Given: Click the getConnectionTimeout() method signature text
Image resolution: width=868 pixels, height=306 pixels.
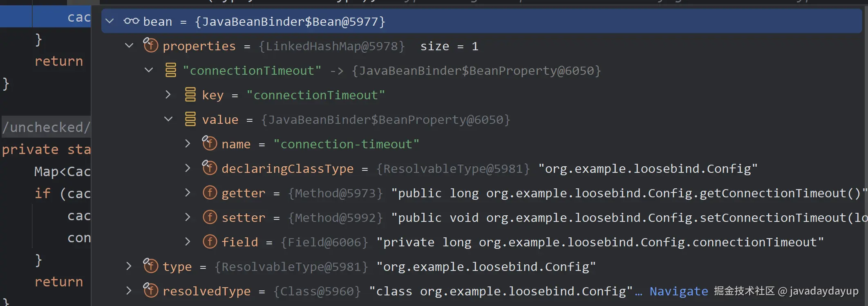Looking at the screenshot, I should click(629, 193).
